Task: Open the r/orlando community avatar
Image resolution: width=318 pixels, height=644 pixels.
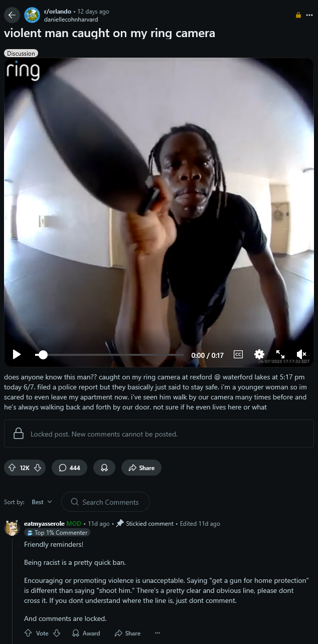Action: [32, 15]
